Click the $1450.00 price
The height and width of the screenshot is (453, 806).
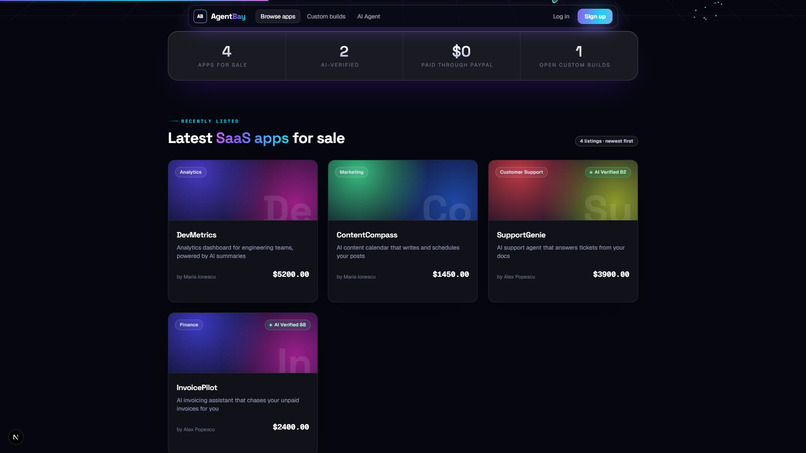click(x=451, y=275)
